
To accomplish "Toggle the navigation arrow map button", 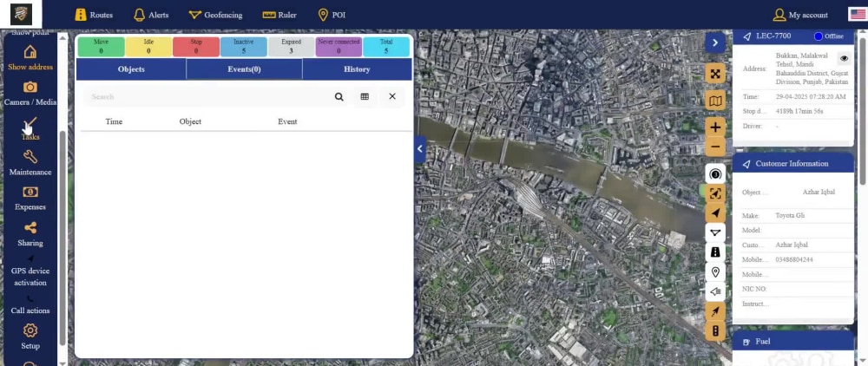I will 715,212.
